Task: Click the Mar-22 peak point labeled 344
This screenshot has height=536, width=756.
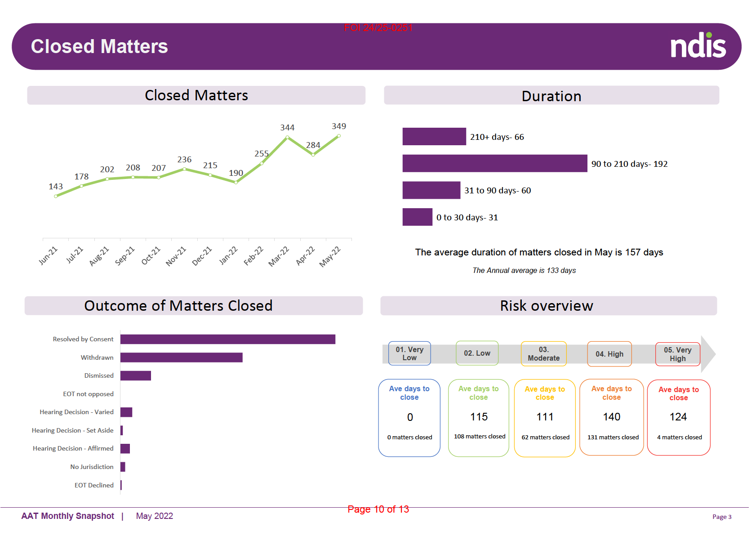Action: (287, 138)
